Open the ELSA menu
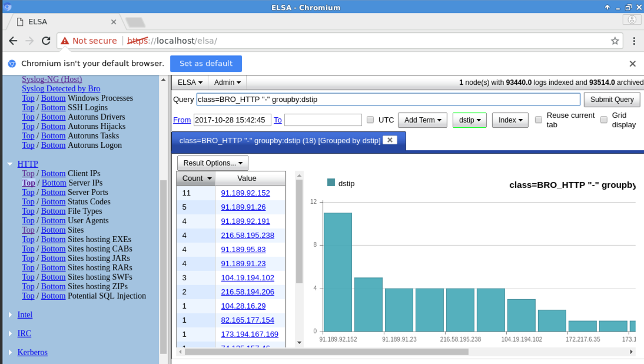This screenshot has height=364, width=644. (x=190, y=83)
